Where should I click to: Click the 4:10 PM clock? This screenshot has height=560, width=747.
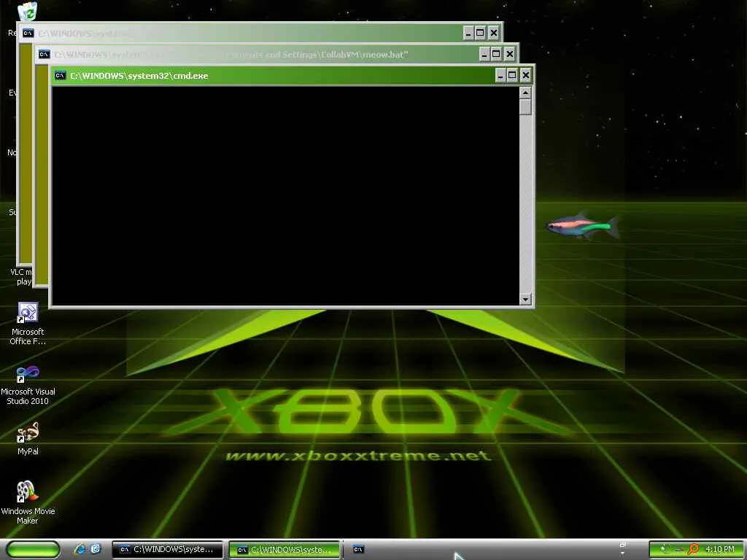[720, 549]
